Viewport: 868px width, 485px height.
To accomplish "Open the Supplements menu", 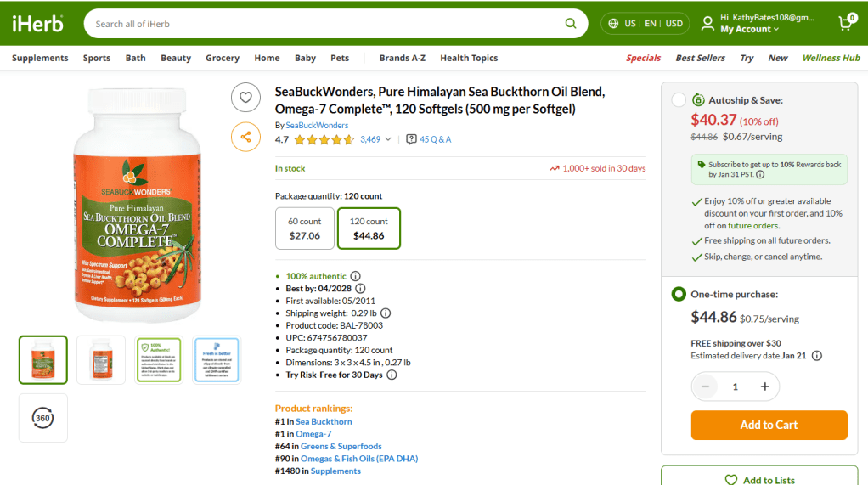I will (40, 58).
